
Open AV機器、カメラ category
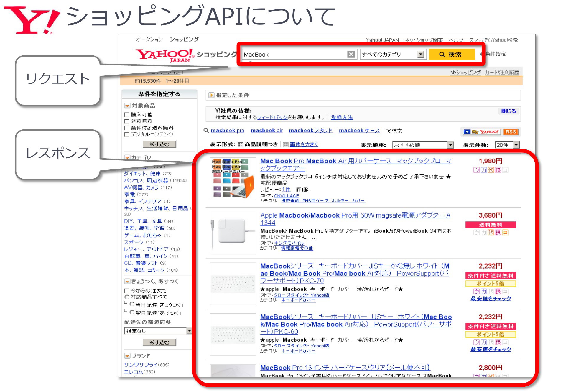[141, 187]
